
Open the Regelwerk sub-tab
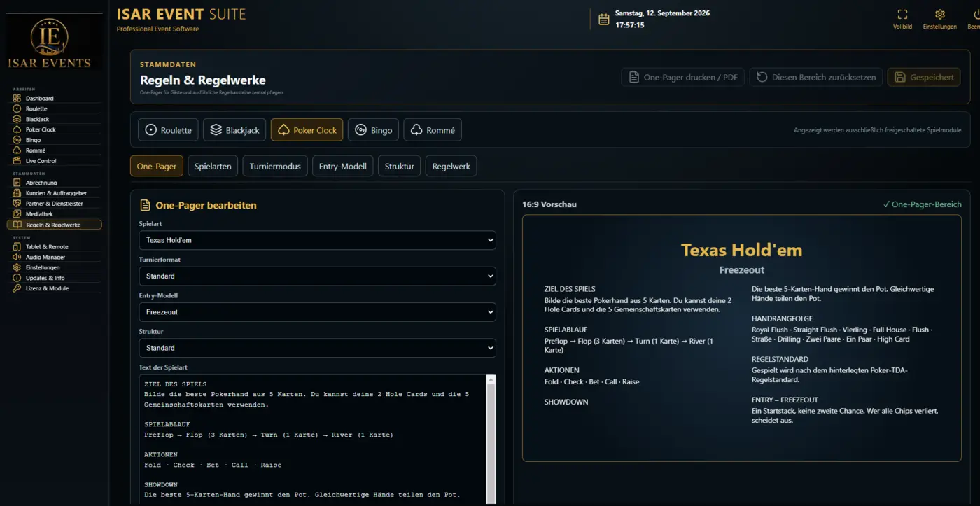pyautogui.click(x=451, y=166)
